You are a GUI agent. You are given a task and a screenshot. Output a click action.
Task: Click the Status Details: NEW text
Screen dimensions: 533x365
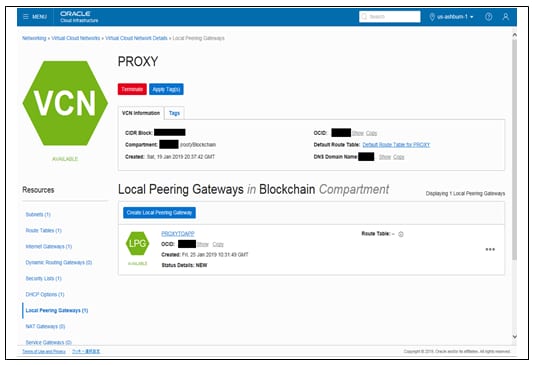184,265
